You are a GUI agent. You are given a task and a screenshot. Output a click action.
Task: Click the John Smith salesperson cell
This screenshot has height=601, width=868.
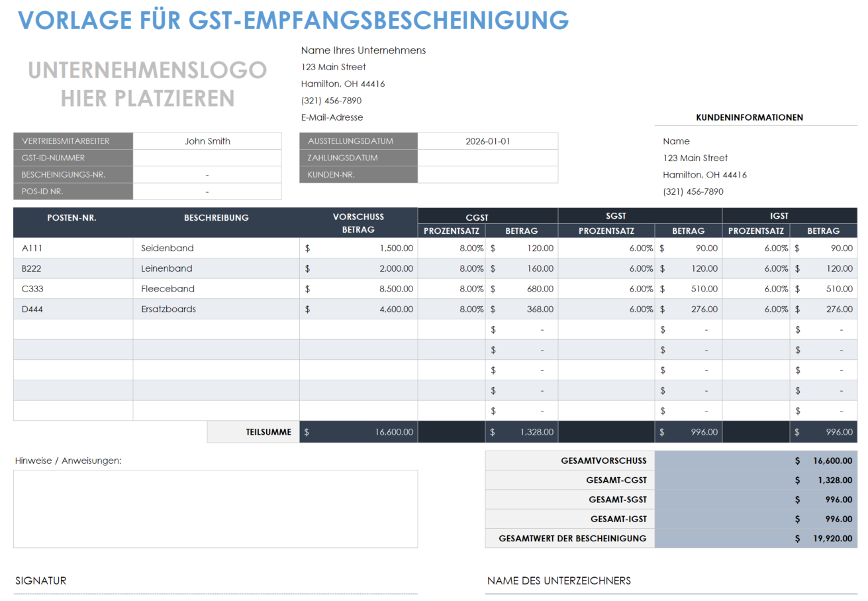207,141
